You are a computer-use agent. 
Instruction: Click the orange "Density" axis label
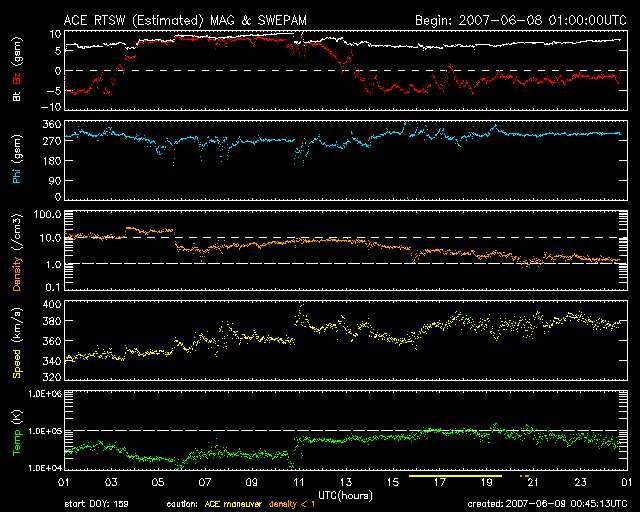coord(17,273)
